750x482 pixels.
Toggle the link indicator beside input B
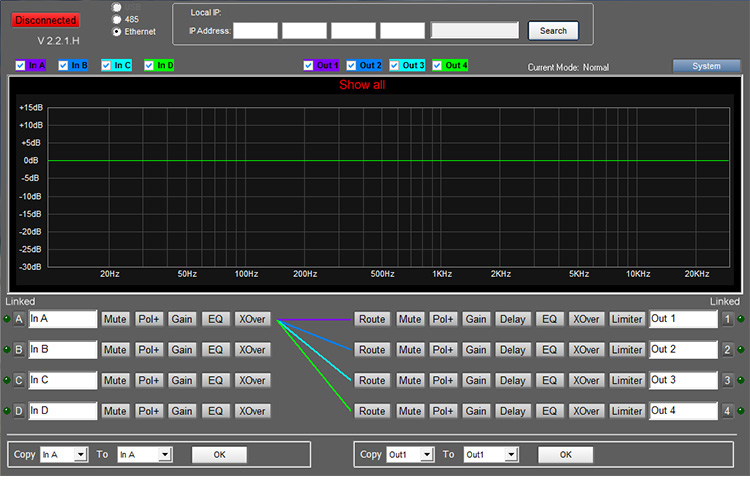click(x=7, y=350)
